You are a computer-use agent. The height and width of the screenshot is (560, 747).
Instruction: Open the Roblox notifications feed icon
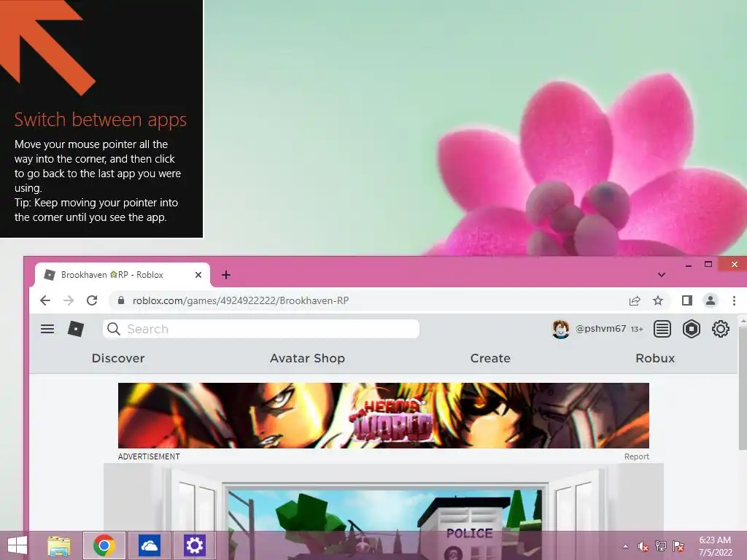(x=662, y=329)
